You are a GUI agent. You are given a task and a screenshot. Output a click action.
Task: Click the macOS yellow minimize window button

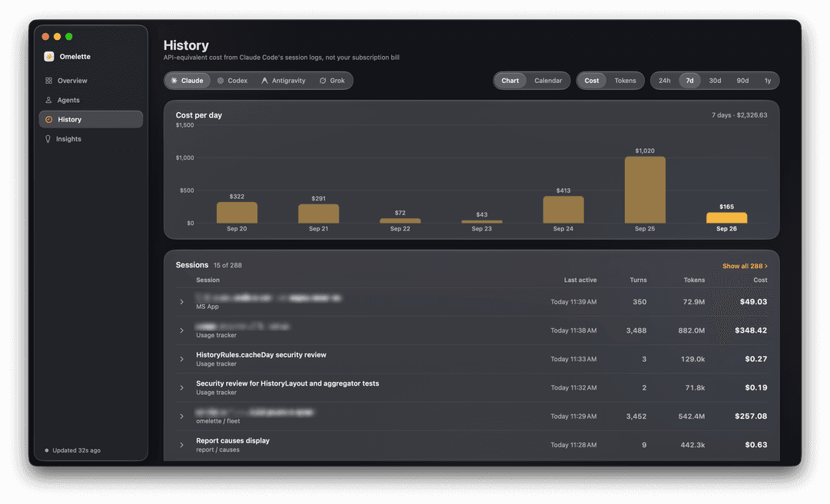[x=57, y=37]
